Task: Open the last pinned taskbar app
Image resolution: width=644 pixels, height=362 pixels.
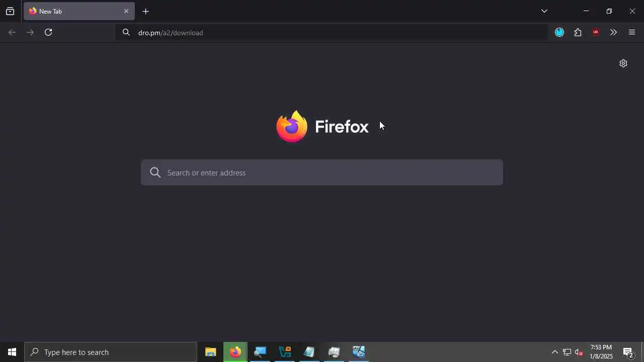Action: 359,352
